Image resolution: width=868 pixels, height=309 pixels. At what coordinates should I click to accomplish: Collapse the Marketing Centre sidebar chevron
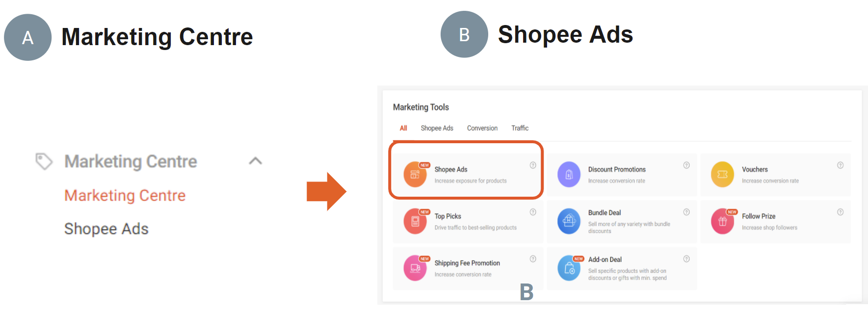tap(256, 161)
